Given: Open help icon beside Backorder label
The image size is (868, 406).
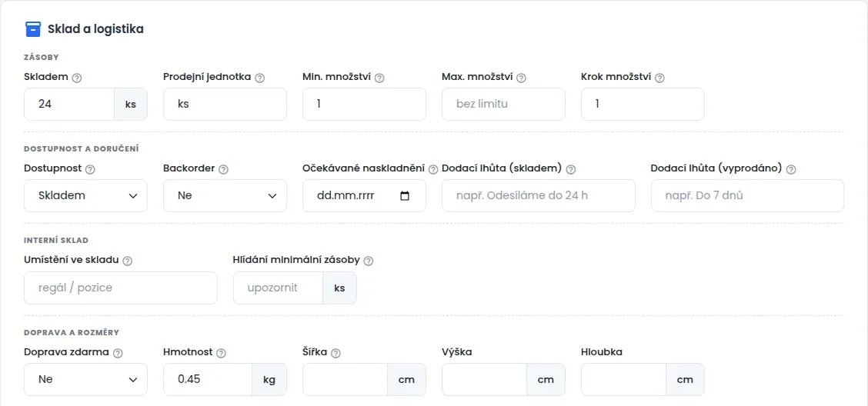Looking at the screenshot, I should 224,169.
